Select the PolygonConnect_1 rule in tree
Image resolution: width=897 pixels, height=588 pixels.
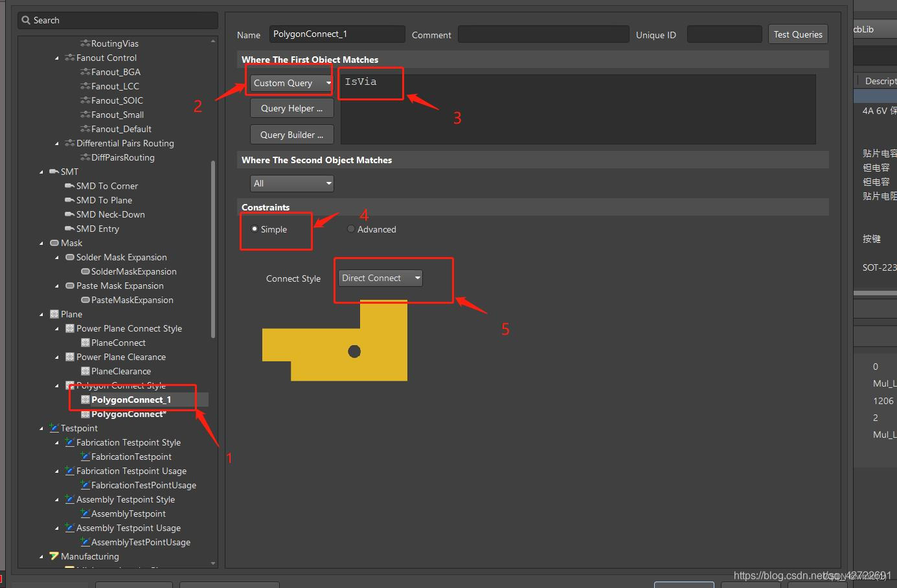click(131, 400)
